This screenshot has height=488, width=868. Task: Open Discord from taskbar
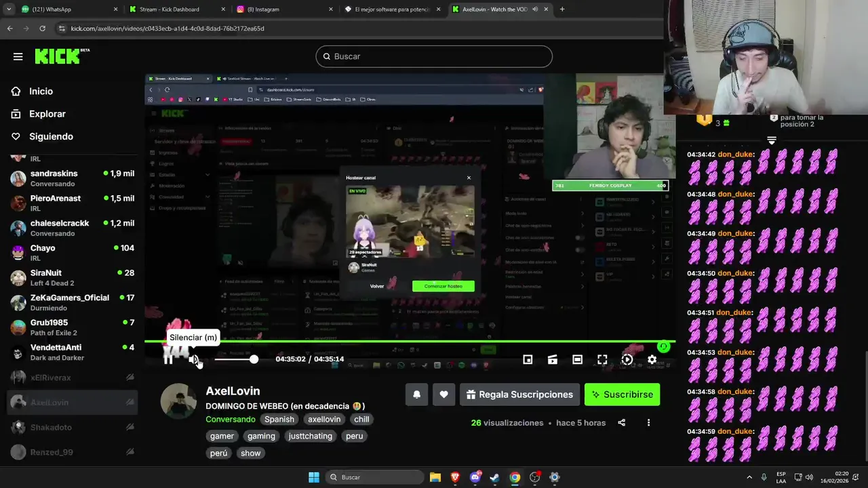475,477
